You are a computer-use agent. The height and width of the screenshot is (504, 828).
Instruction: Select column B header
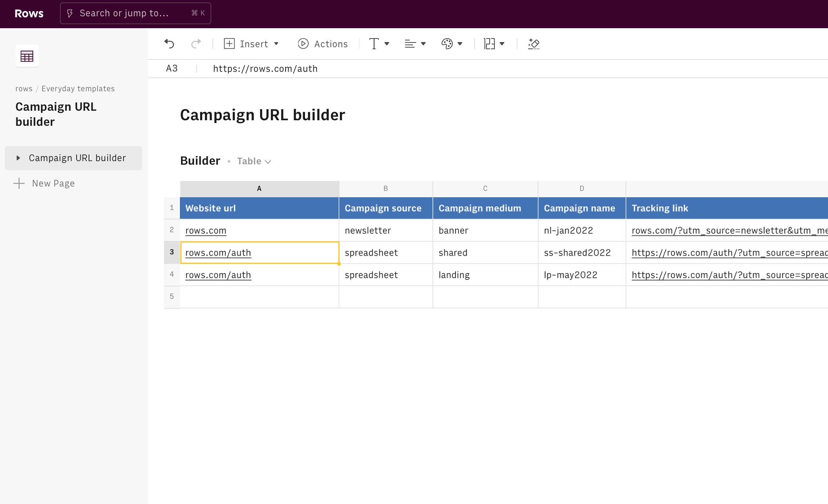[386, 189]
